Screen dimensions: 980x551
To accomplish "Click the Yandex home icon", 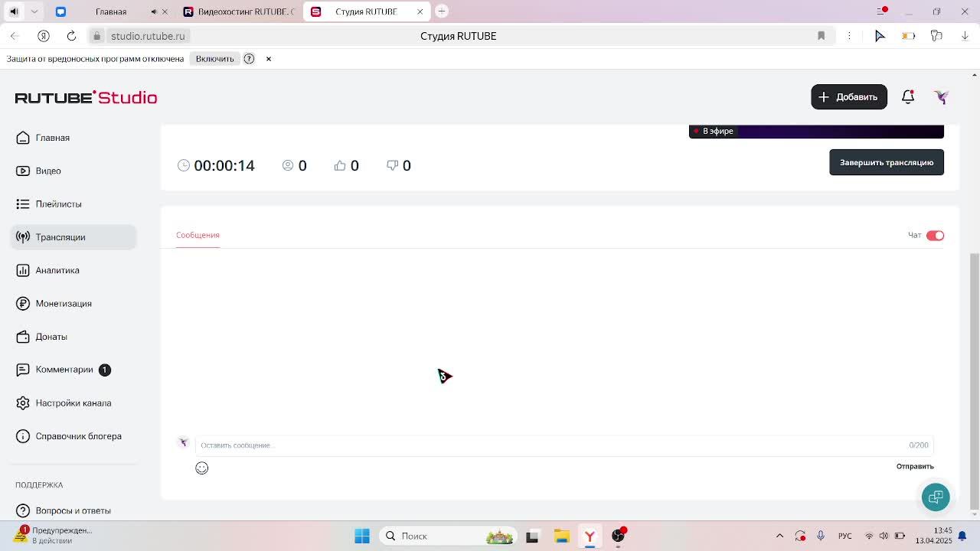I will [x=44, y=36].
